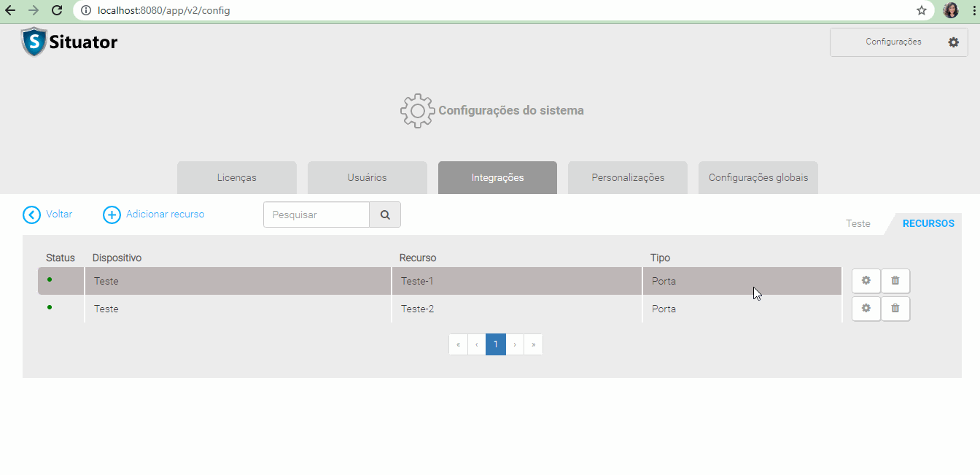Open the Usuários tab
980x475 pixels.
(x=367, y=178)
